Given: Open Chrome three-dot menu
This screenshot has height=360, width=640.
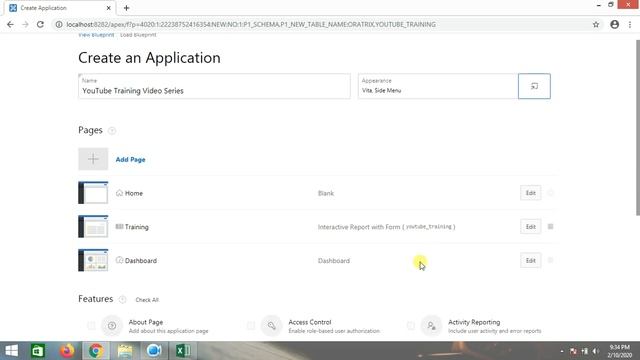Looking at the screenshot, I should pyautogui.click(x=630, y=24).
